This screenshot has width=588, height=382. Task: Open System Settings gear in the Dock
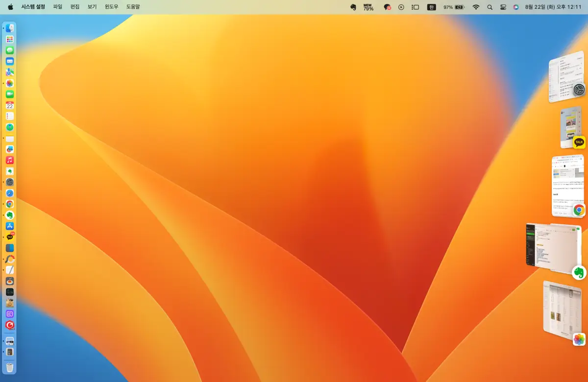[10, 182]
